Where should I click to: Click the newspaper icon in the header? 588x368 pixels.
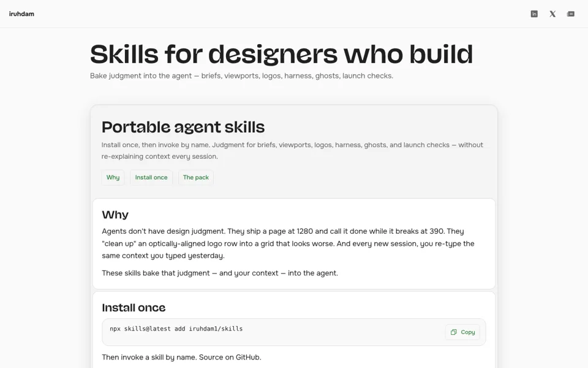tap(570, 14)
